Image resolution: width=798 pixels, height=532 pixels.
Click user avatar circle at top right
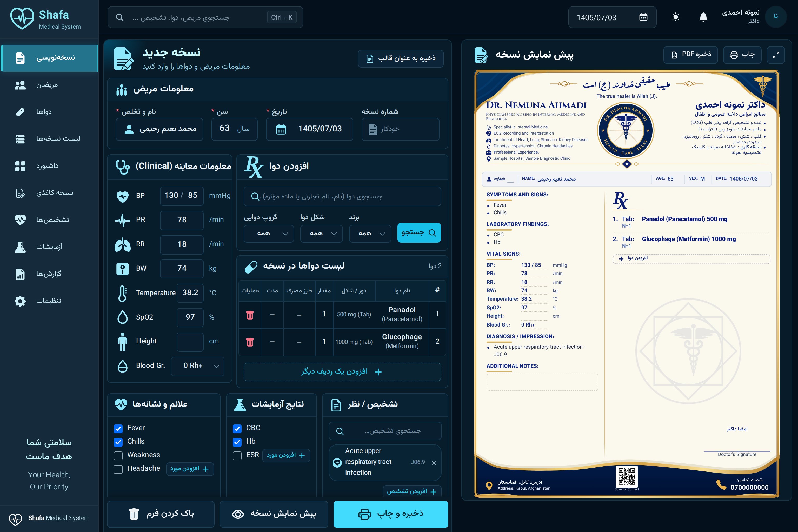click(x=776, y=17)
